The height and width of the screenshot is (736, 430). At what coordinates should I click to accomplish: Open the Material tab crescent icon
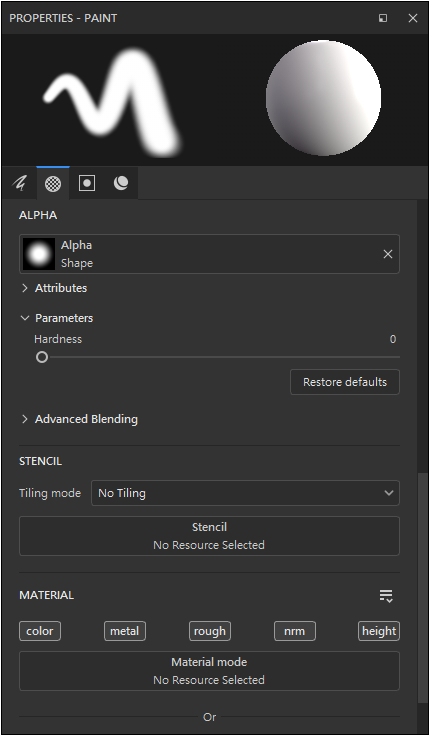tap(121, 183)
